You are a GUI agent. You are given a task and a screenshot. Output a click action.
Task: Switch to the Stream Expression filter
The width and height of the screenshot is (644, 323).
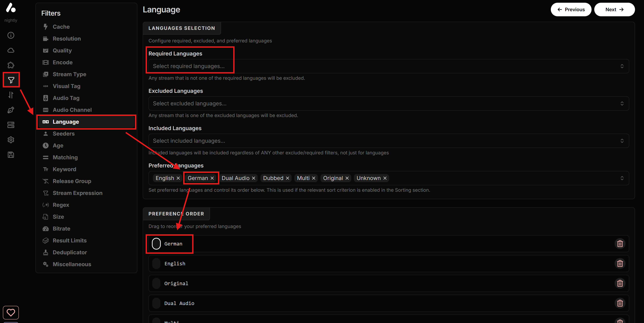point(78,193)
